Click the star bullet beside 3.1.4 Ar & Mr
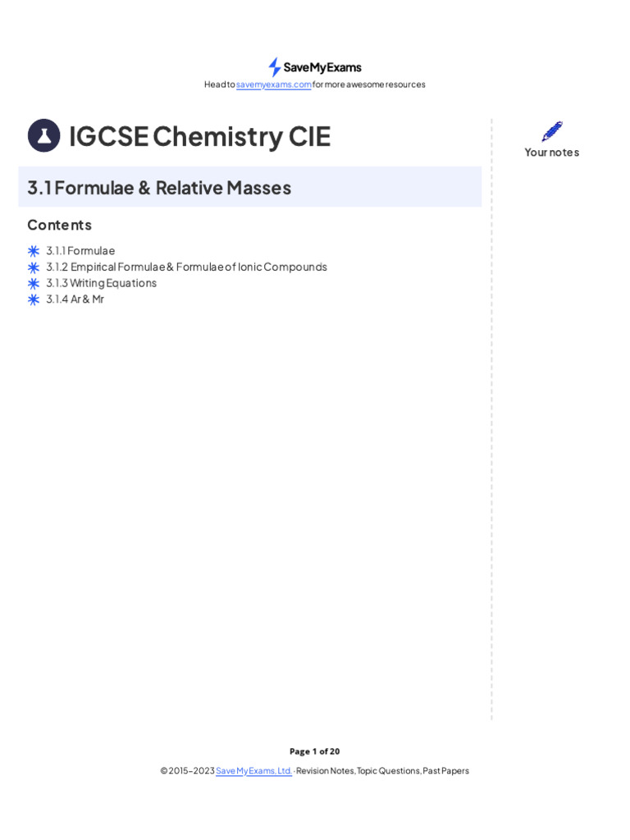This screenshot has width=630, height=840. click(x=34, y=299)
